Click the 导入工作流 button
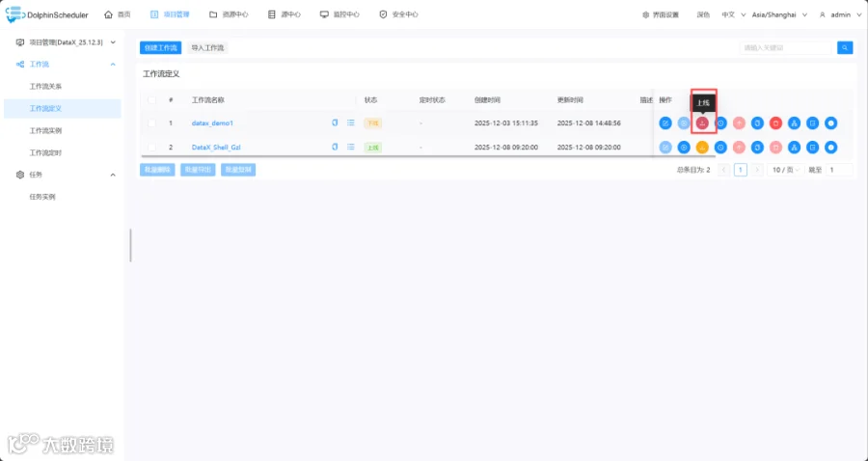Image resolution: width=868 pixels, height=461 pixels. (x=207, y=48)
